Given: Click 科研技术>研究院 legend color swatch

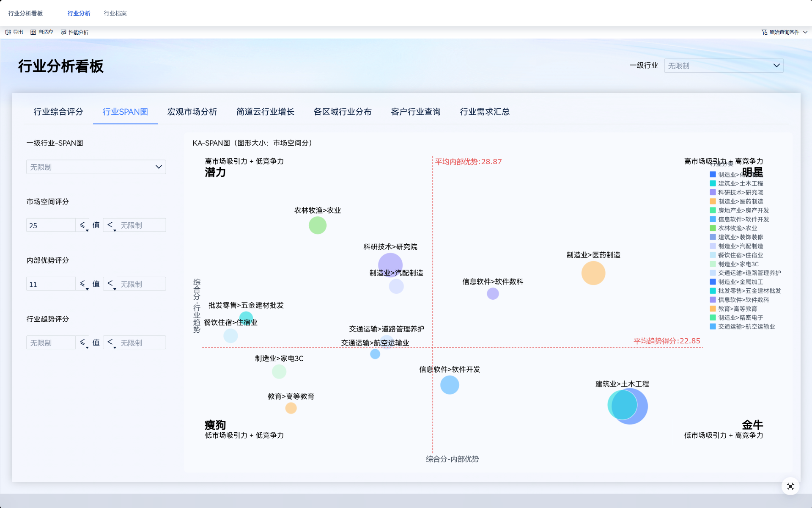Looking at the screenshot, I should tap(713, 192).
